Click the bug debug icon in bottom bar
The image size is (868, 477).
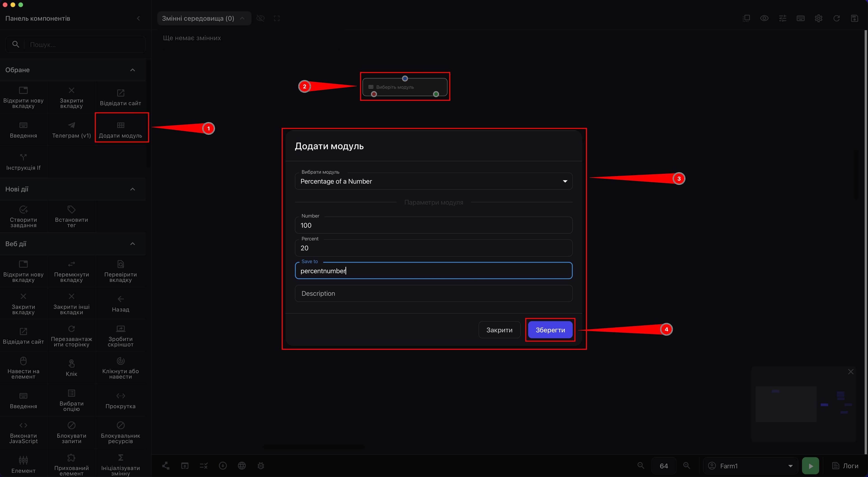(x=261, y=465)
